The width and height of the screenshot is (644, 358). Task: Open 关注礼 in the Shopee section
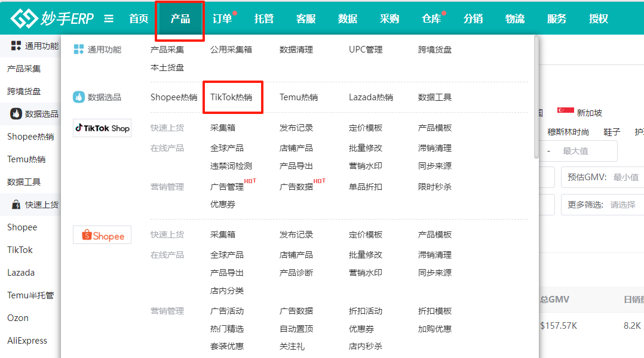(x=292, y=346)
